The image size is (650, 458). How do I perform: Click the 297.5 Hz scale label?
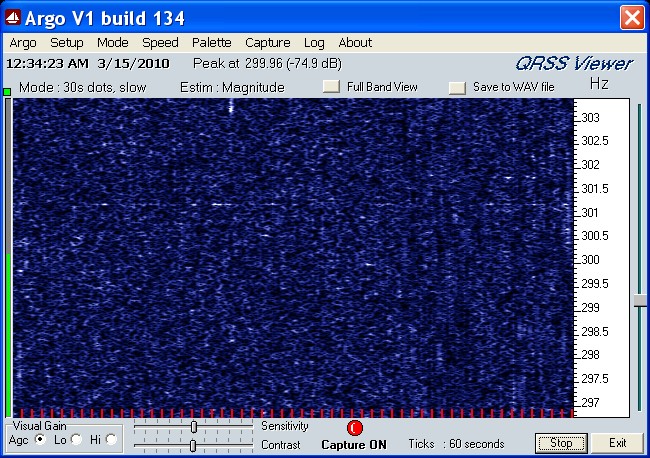[595, 379]
